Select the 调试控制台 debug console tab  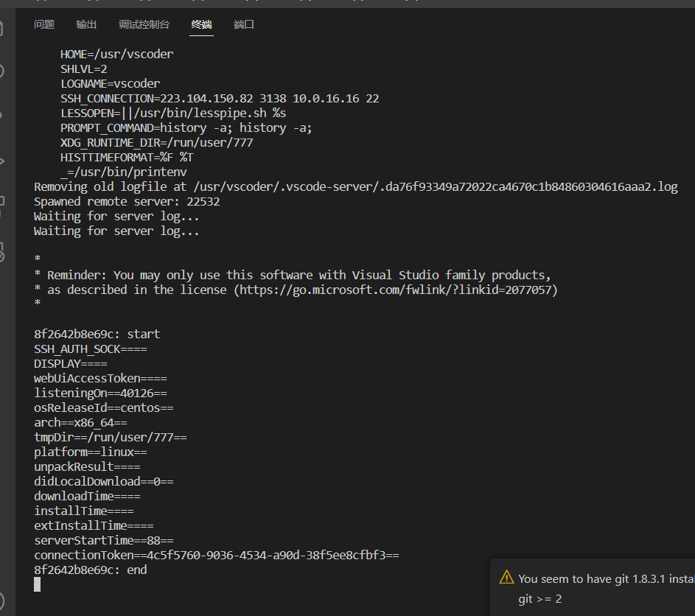[x=144, y=24]
